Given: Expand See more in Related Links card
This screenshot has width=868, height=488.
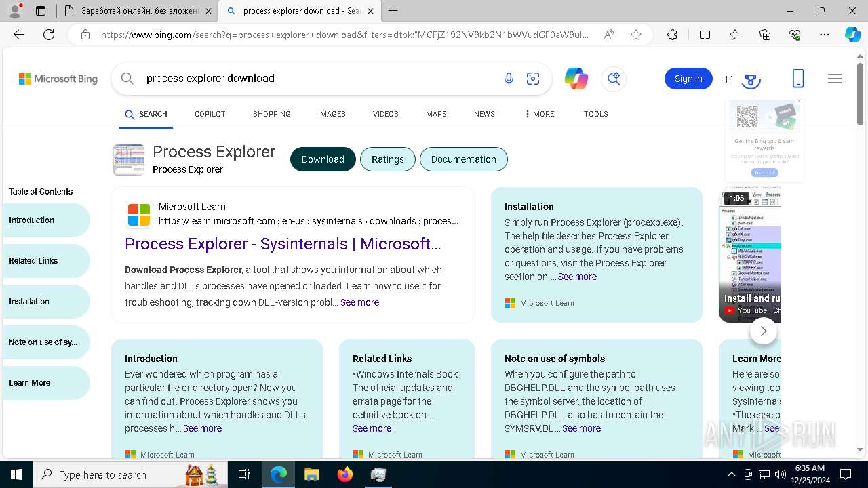Looking at the screenshot, I should pos(372,428).
